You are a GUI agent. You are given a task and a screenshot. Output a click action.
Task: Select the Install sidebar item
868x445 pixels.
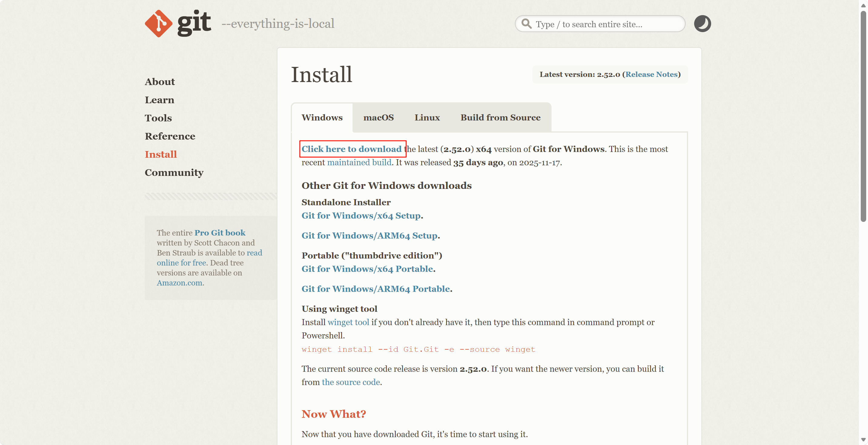click(161, 155)
